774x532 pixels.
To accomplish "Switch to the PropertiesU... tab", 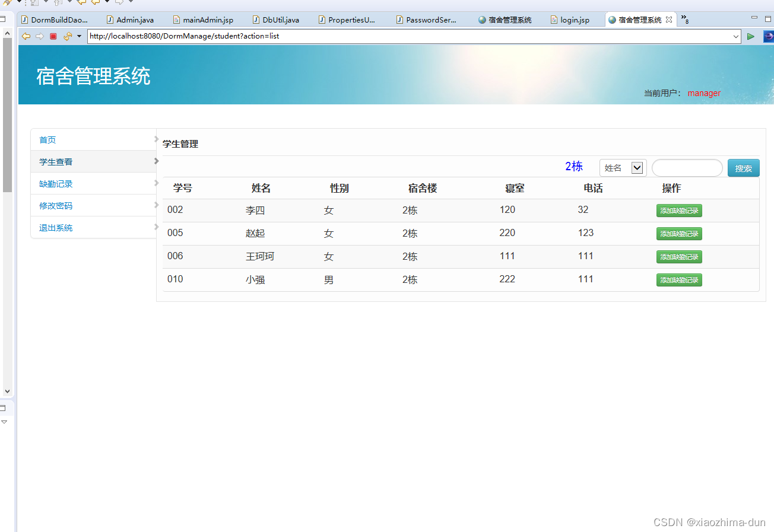I will [x=347, y=20].
